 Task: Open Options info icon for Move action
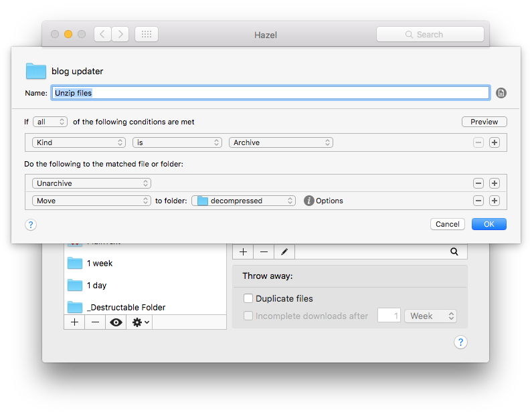pyautogui.click(x=308, y=201)
